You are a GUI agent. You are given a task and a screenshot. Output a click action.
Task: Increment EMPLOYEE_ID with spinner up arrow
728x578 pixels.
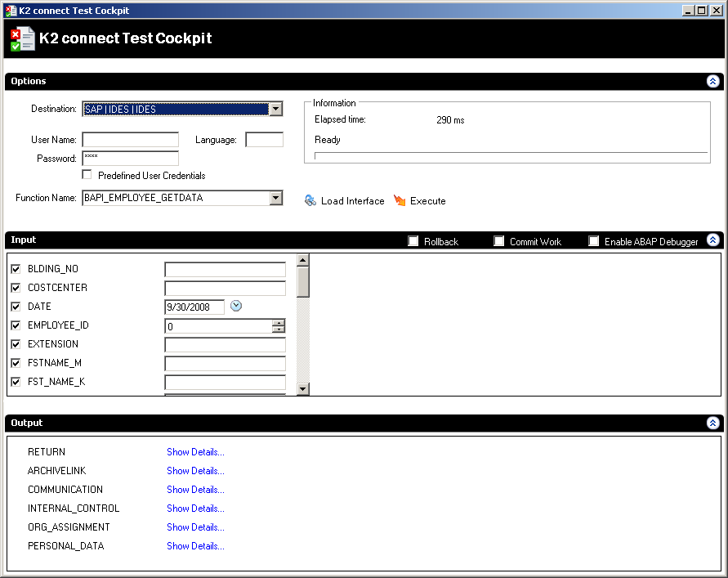278,323
